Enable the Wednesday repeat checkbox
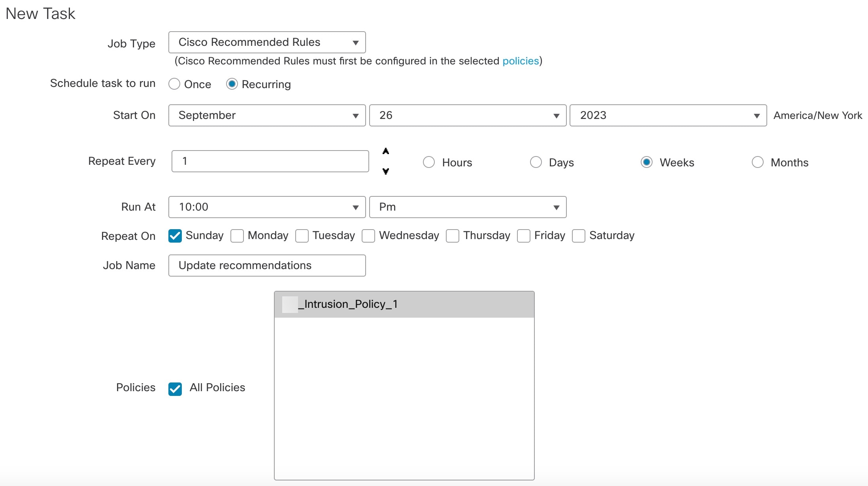The height and width of the screenshot is (486, 868). point(368,235)
